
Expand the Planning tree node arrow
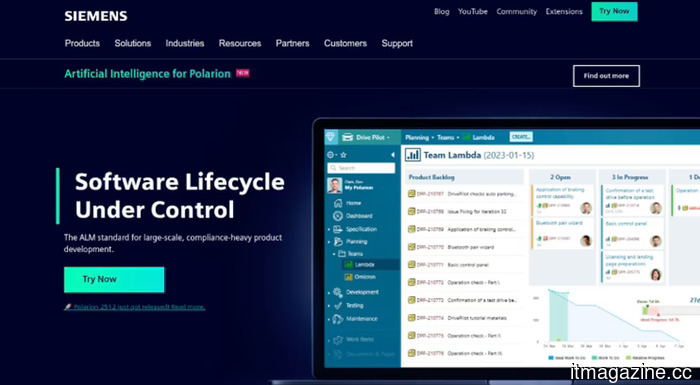tap(329, 242)
